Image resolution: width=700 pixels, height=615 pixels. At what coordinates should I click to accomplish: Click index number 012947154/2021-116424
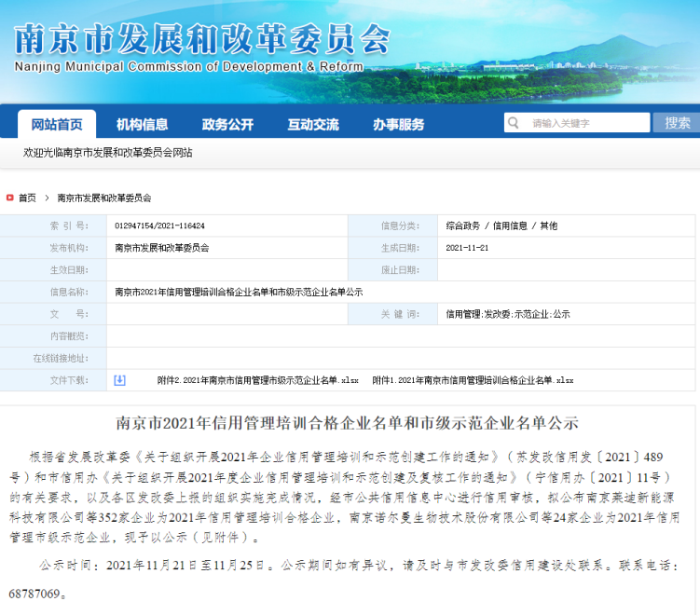pos(159,225)
